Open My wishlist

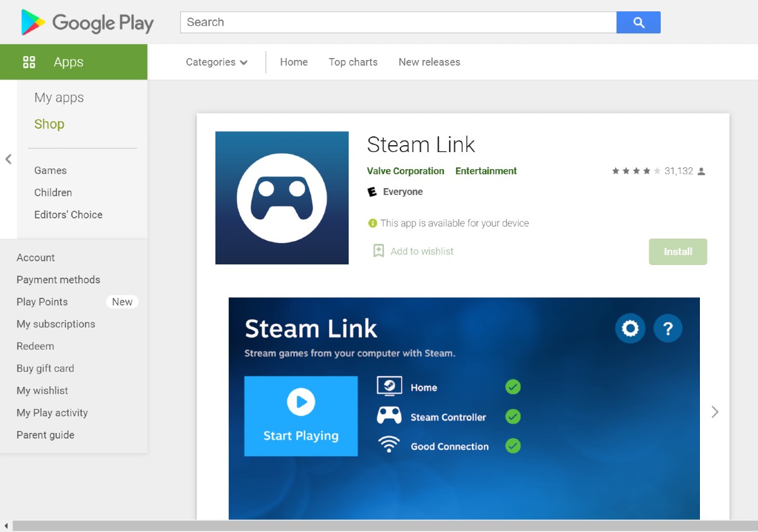(42, 391)
